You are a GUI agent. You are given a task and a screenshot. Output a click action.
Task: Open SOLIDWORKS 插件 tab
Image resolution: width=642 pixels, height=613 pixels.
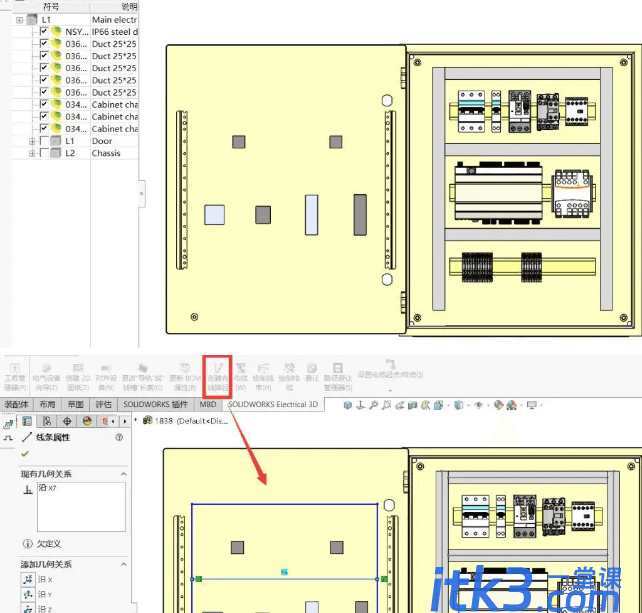click(x=155, y=405)
